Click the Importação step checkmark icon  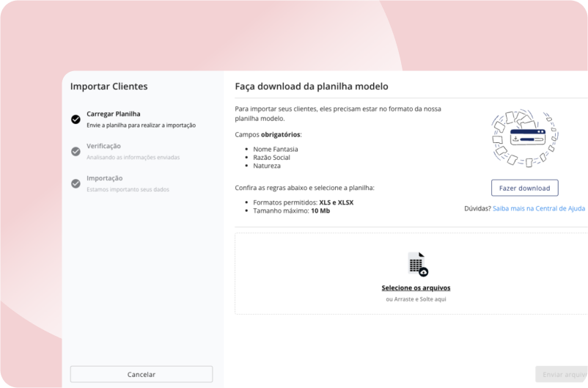coord(76,183)
